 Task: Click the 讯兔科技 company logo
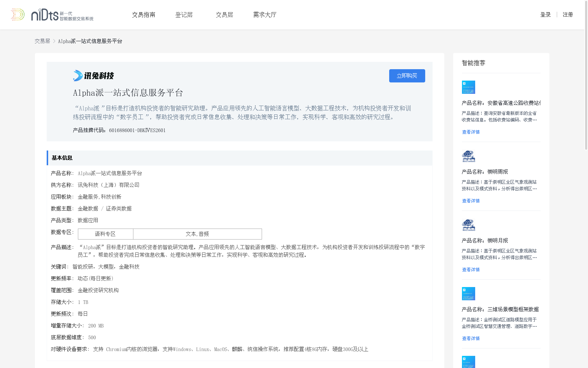[93, 76]
